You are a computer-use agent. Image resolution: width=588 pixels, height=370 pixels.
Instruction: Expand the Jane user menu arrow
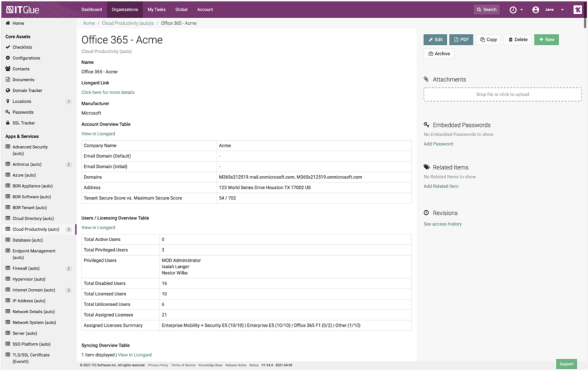562,10
